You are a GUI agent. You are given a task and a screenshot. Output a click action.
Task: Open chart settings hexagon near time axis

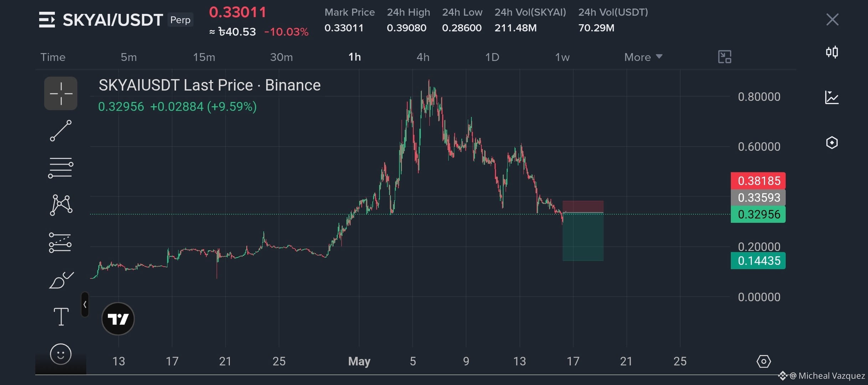tap(764, 361)
